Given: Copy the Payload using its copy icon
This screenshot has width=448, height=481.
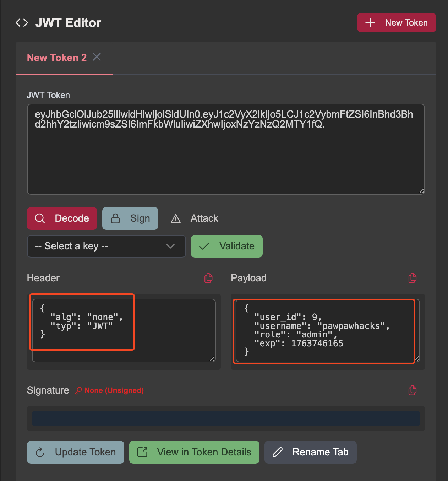Looking at the screenshot, I should [x=412, y=278].
